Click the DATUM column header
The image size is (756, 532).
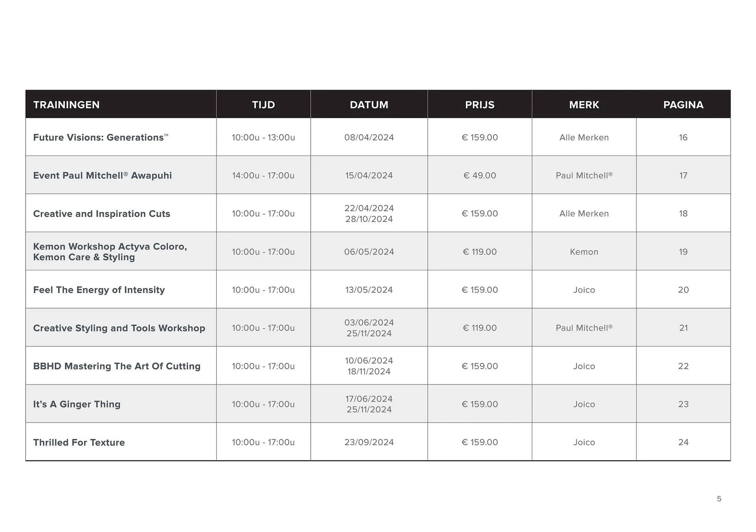click(369, 105)
